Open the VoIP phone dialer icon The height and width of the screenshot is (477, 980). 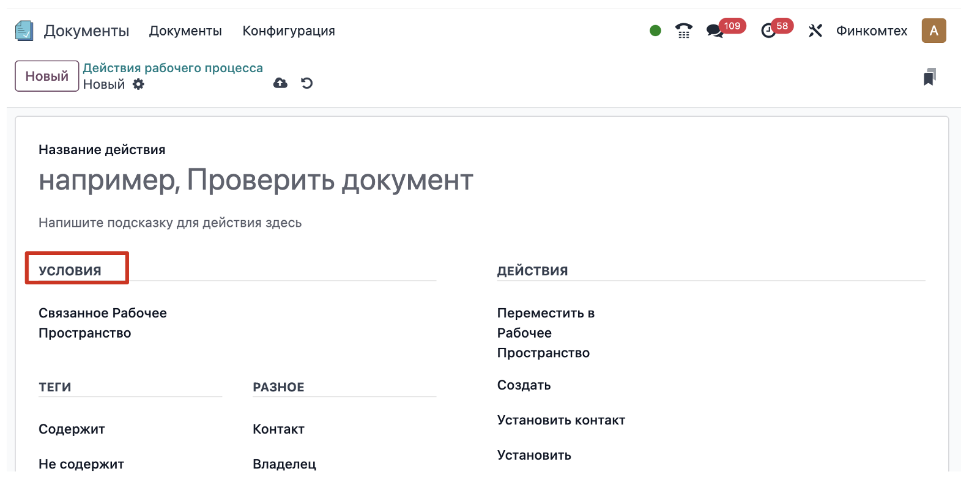683,31
